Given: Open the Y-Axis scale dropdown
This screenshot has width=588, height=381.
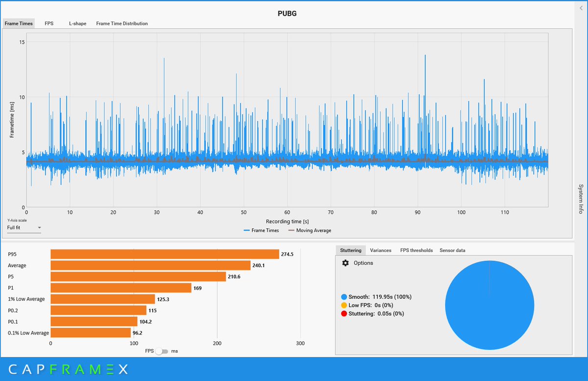Looking at the screenshot, I should tap(24, 228).
